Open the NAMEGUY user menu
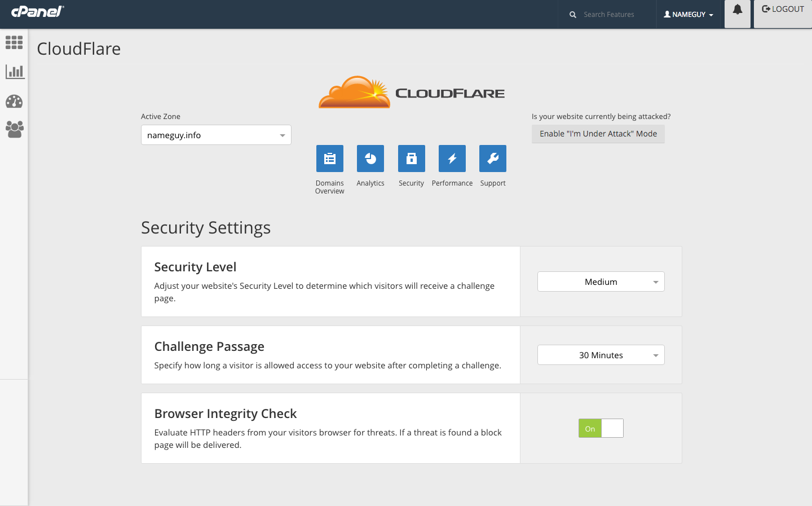This screenshot has height=506, width=812. pos(689,15)
